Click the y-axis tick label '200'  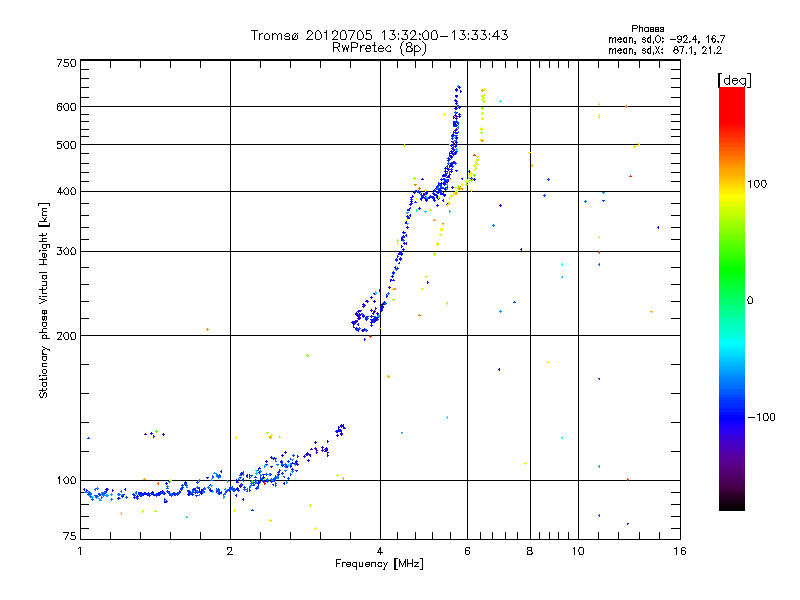[x=66, y=336]
